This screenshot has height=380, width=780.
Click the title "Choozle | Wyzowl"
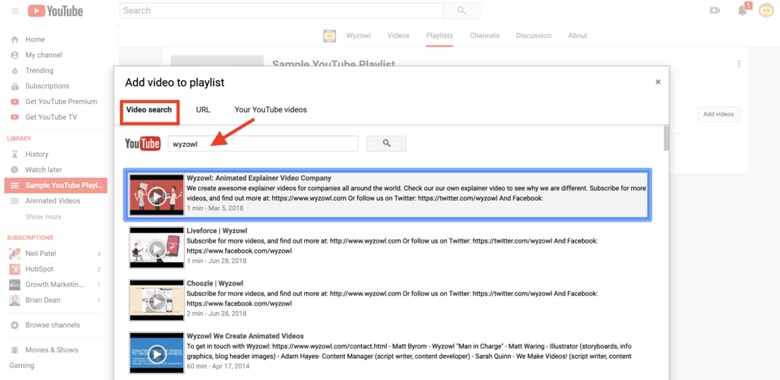tap(215, 284)
